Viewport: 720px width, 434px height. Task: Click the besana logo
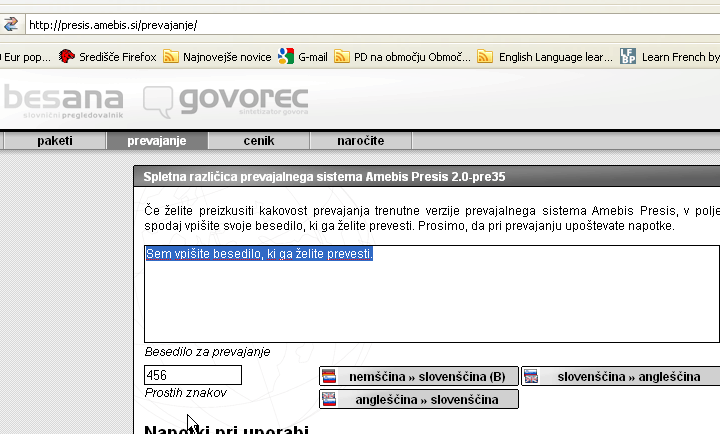tap(64, 101)
